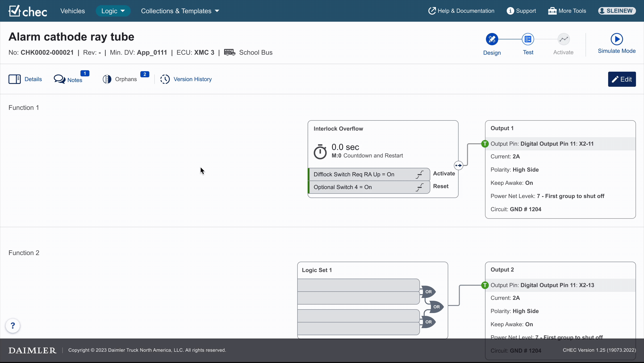Image resolution: width=644 pixels, height=363 pixels.
Task: Start Simulate Mode play icon
Action: click(x=616, y=39)
